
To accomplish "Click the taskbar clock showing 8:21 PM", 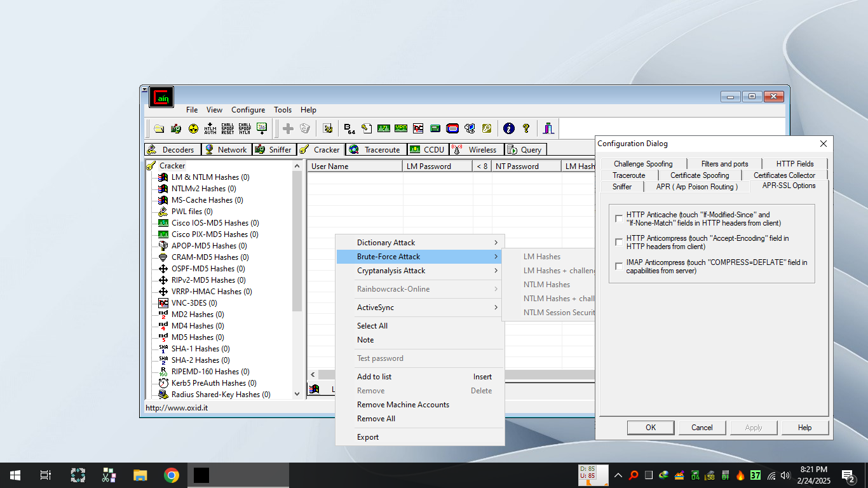I will 813,475.
